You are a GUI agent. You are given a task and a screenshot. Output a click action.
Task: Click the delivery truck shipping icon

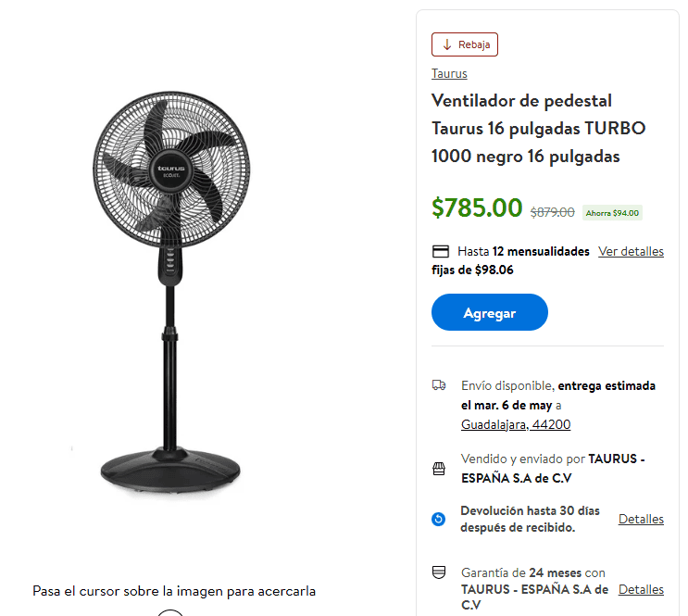[439, 385]
